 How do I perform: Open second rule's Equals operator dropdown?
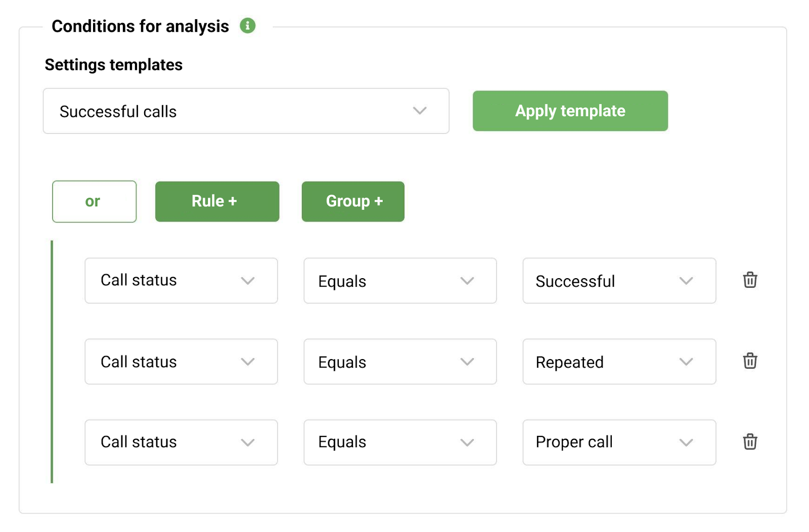coord(400,362)
